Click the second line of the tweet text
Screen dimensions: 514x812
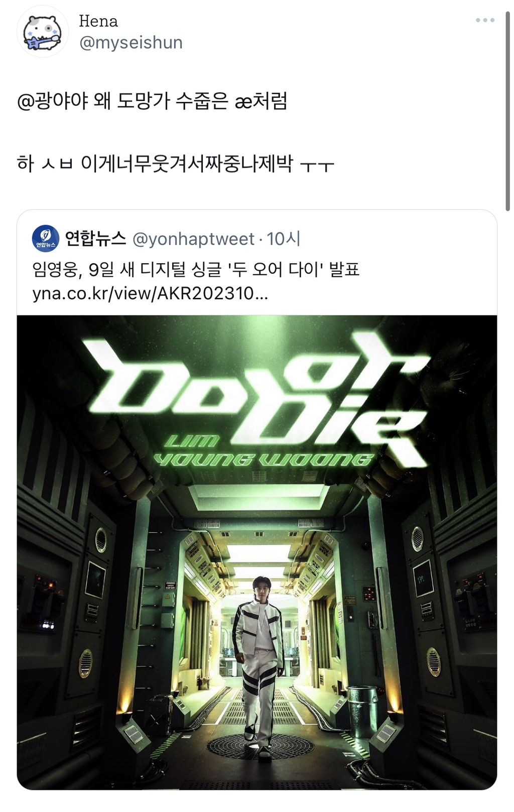coord(176,164)
